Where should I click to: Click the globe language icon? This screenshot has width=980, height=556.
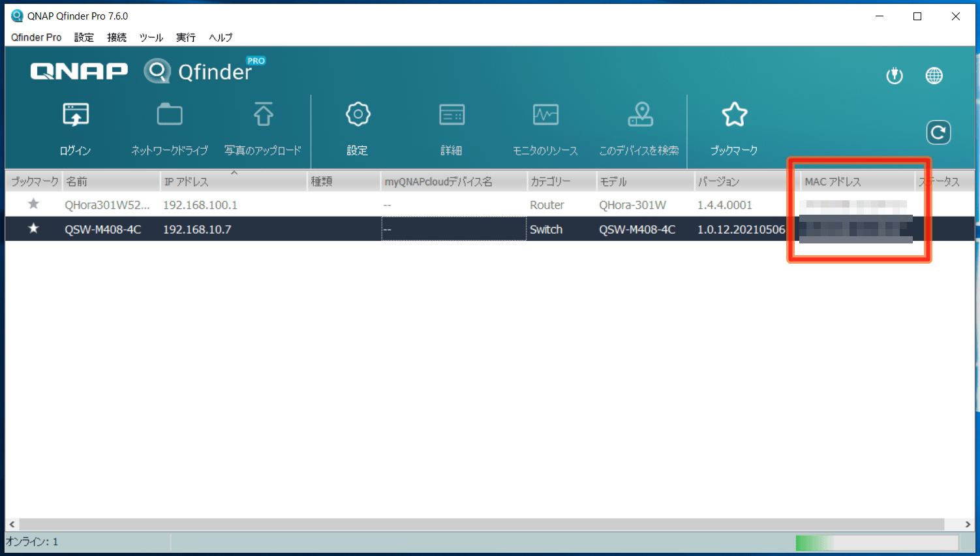934,76
